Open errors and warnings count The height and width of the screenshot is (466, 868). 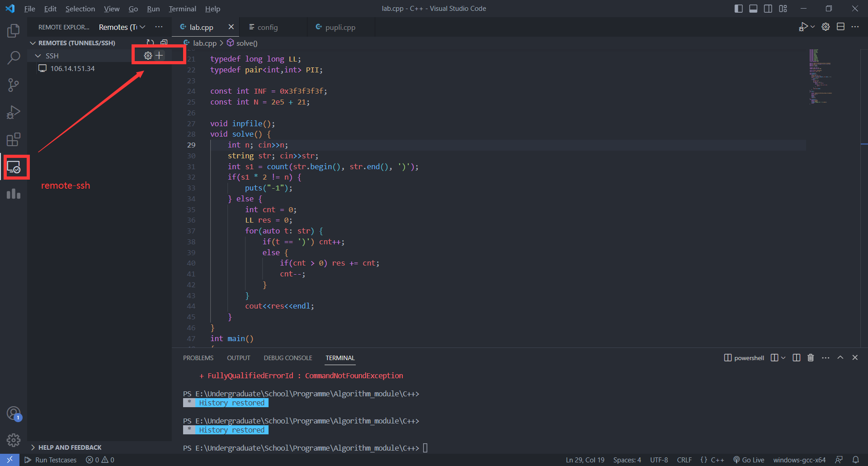[100, 460]
